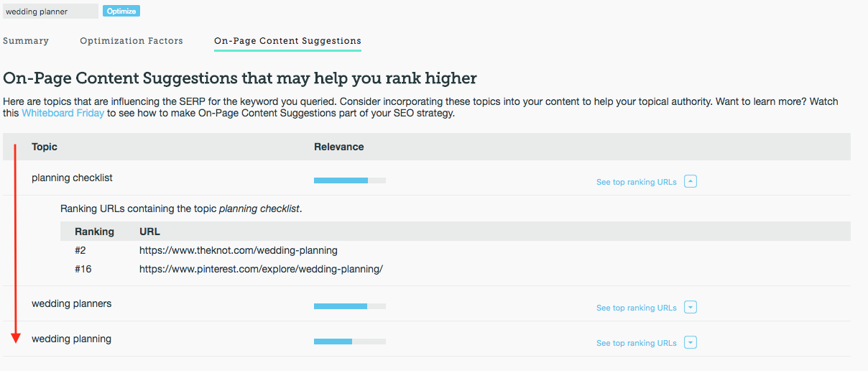Open the Whiteboard Friday link
The width and height of the screenshot is (868, 371).
(x=63, y=114)
